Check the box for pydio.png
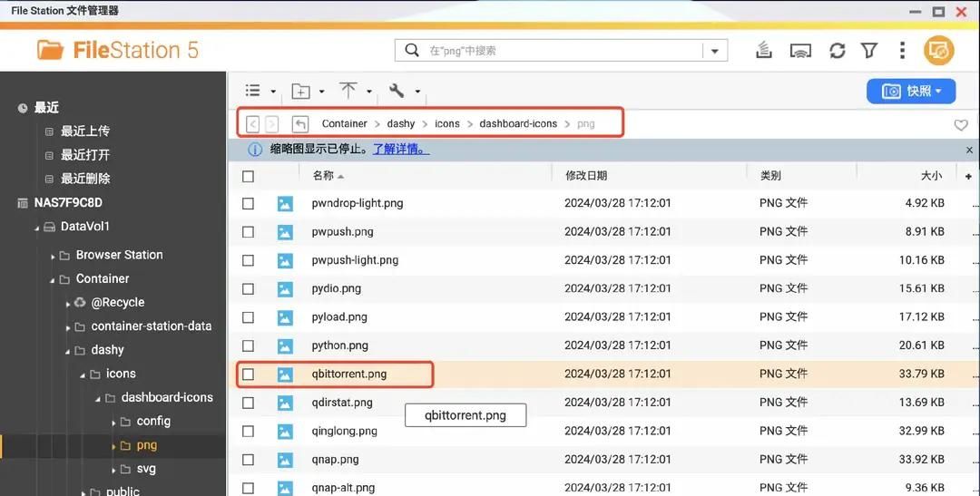Viewport: 980px width, 496px height. pyautogui.click(x=248, y=288)
